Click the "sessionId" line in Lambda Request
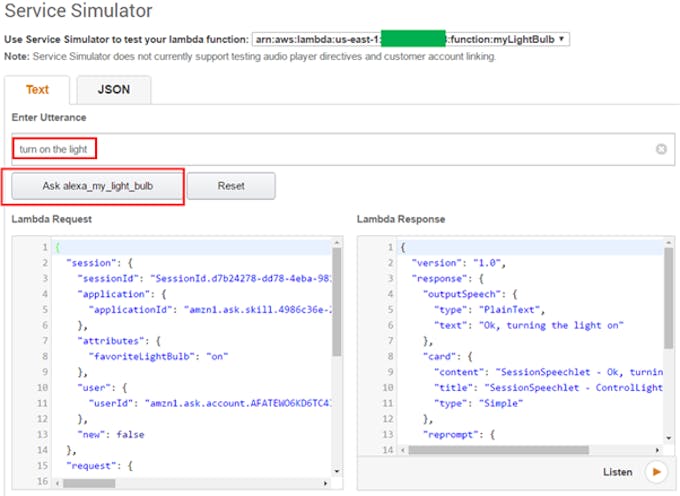Viewport: 680px width, 496px height. [204, 278]
